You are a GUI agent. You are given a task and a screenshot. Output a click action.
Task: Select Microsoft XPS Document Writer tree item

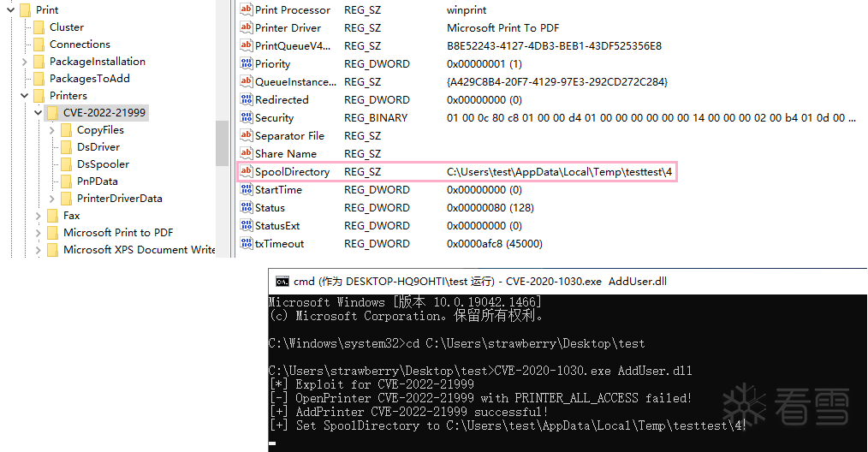pyautogui.click(x=139, y=250)
